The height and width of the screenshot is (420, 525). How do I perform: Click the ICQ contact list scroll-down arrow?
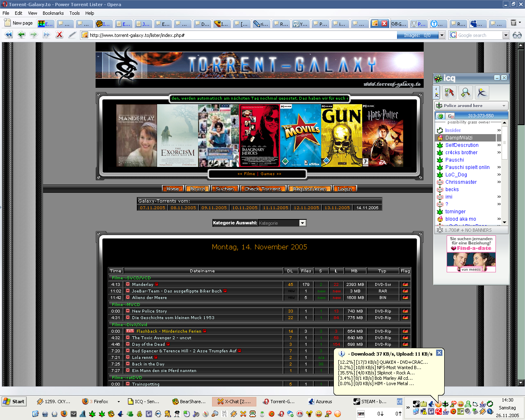(504, 222)
